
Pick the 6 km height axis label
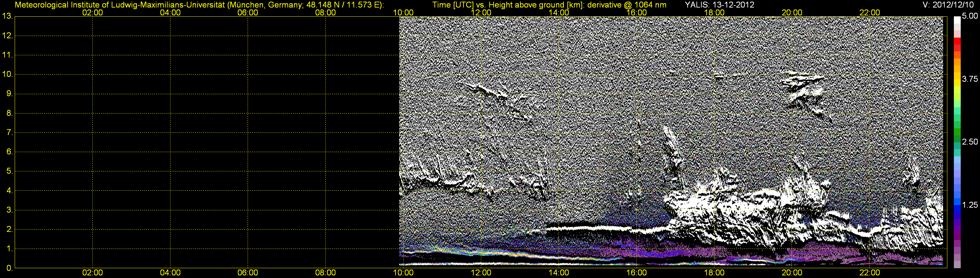click(9, 151)
